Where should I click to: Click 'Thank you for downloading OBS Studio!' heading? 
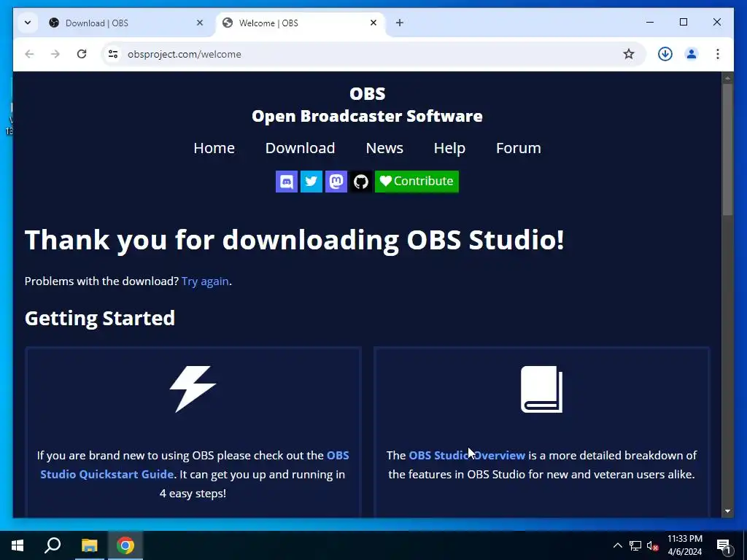(x=295, y=239)
